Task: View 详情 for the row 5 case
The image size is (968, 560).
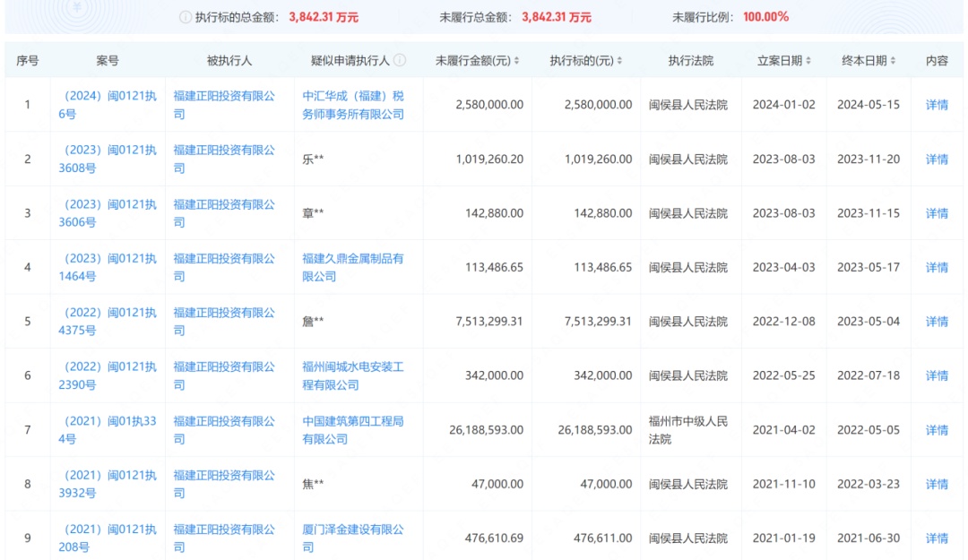Action: coord(937,322)
